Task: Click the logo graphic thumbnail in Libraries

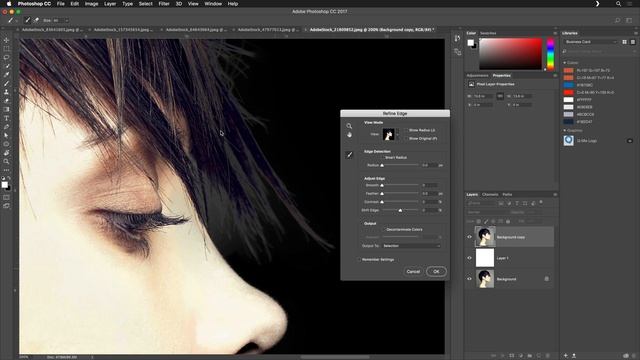Action: 569,140
